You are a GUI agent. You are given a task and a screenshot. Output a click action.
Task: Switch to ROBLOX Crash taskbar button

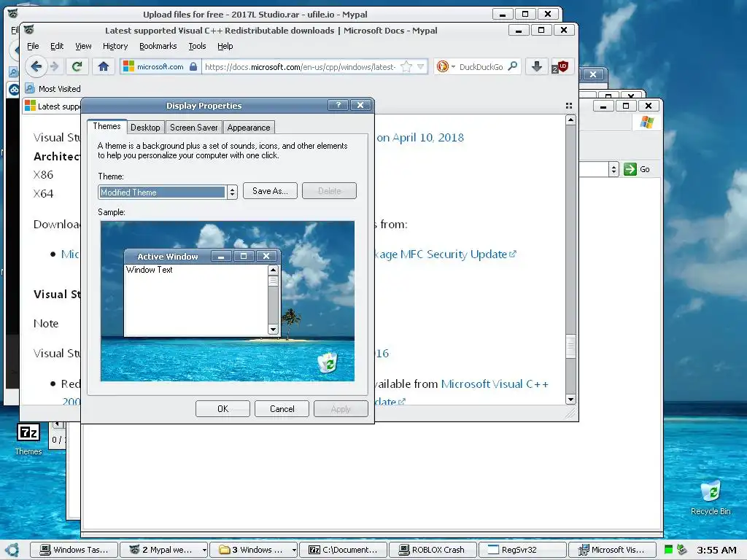433,550
